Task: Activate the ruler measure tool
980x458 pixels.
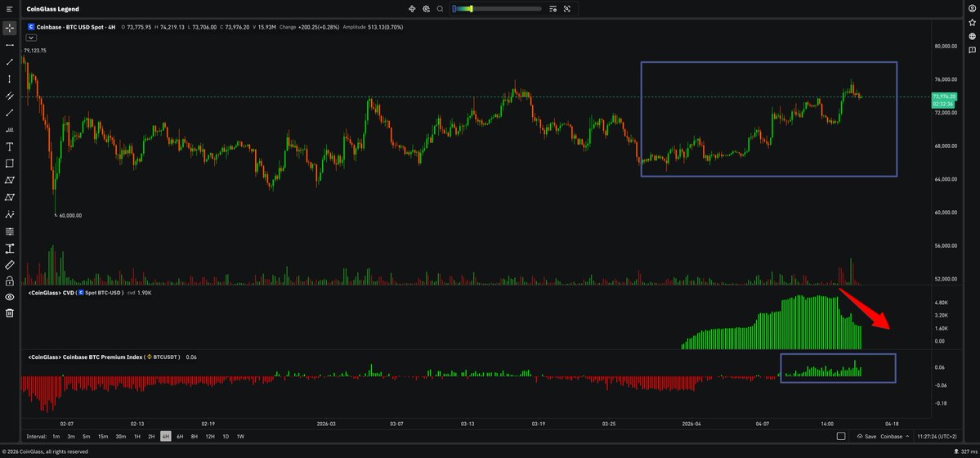Action: point(10,265)
